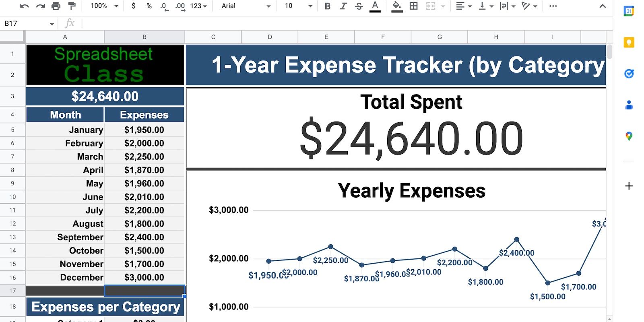Click the Spreadsheet Class logo image
Viewport: 644px width, 322px height.
coord(105,65)
